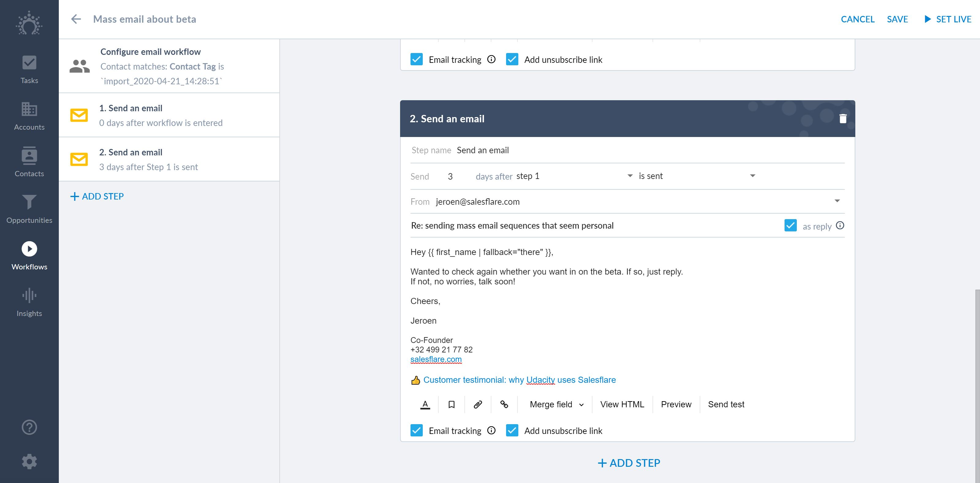Click the text color formatting icon
The image size is (980, 483).
tap(425, 404)
